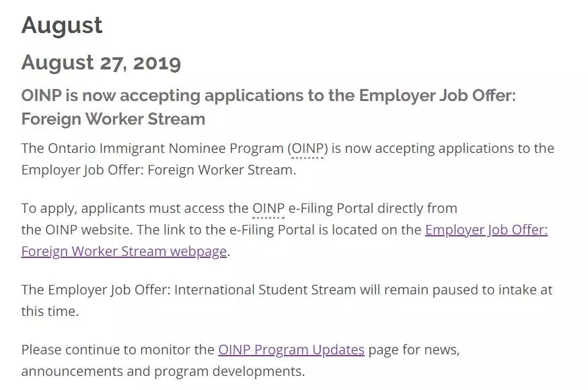Click the sentence 'Employer Job Offer: Foreign Worker Stream.'

[x=159, y=170]
